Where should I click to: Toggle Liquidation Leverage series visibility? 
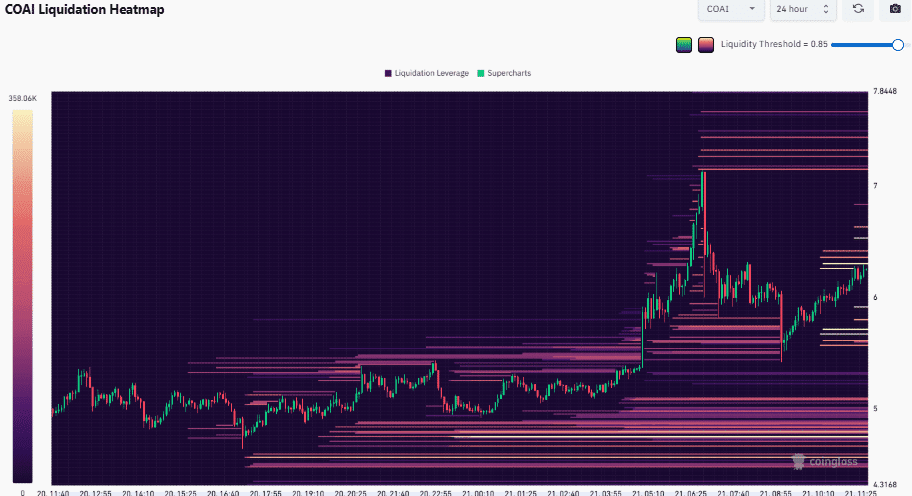[426, 73]
